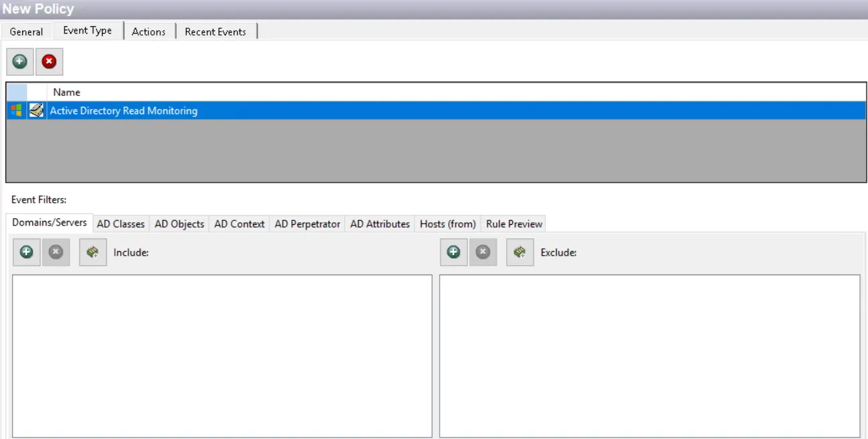Switch to the AD Classes filter tab
Image resolution: width=868 pixels, height=439 pixels.
120,224
